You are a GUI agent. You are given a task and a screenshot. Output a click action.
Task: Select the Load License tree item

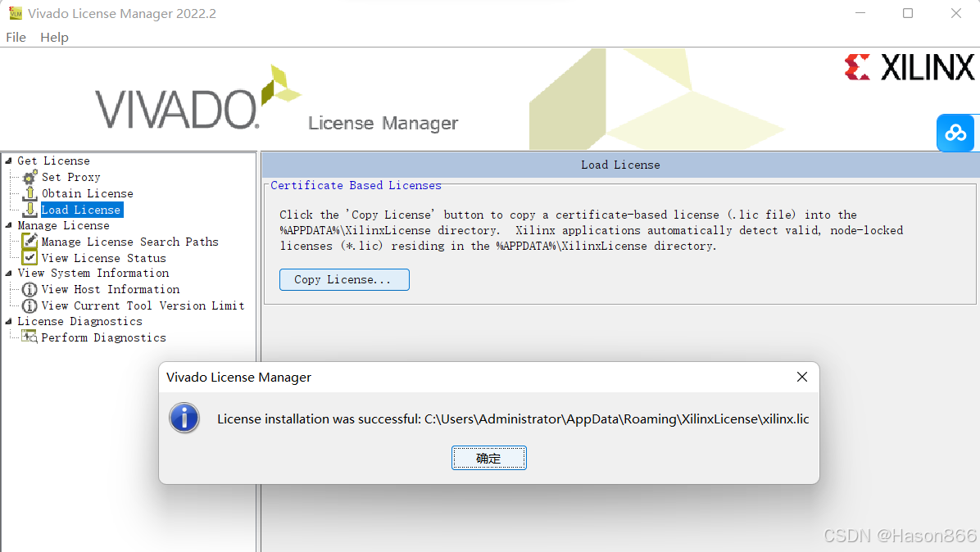(81, 210)
